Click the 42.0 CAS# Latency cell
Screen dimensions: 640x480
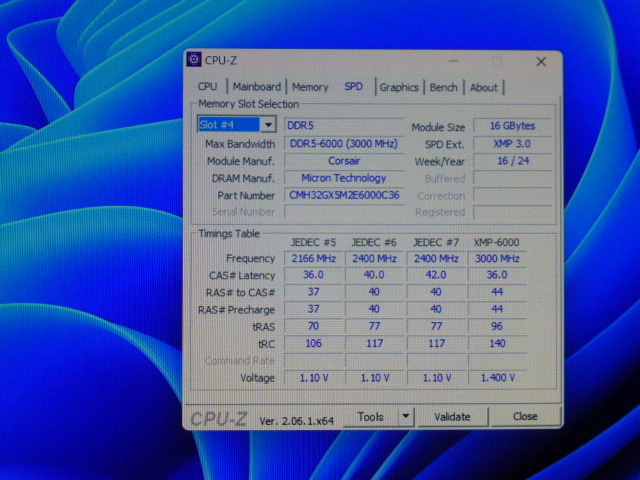coord(436,275)
